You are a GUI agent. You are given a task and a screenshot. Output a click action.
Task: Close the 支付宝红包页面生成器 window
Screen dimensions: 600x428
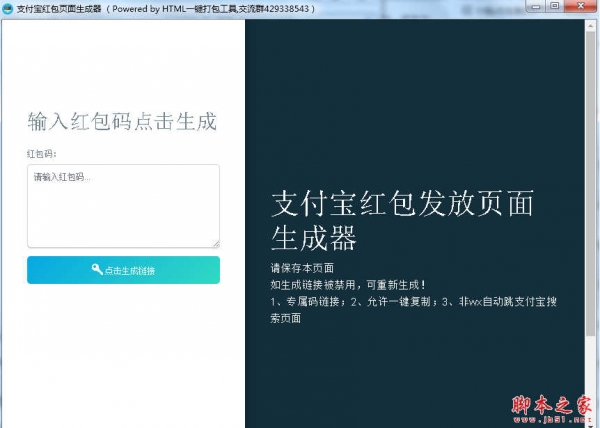coord(581,6)
